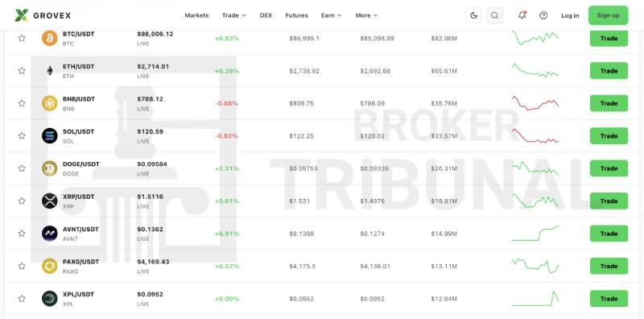The width and height of the screenshot is (644, 319).
Task: Toggle dark mode moon icon
Action: click(473, 15)
